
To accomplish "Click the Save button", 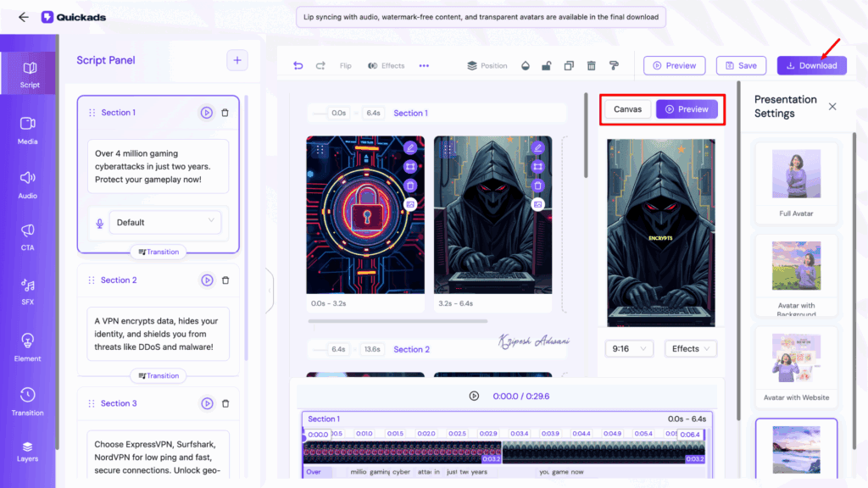I will (x=742, y=65).
